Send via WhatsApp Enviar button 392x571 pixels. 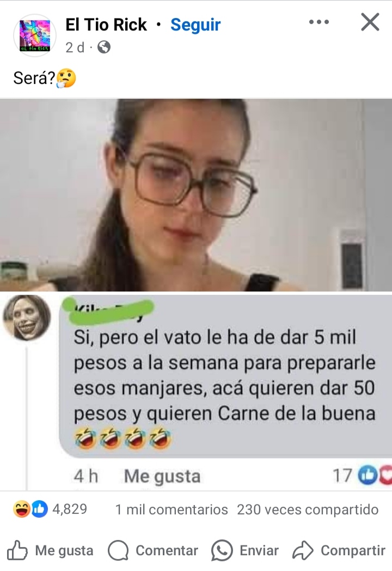[x=244, y=550]
